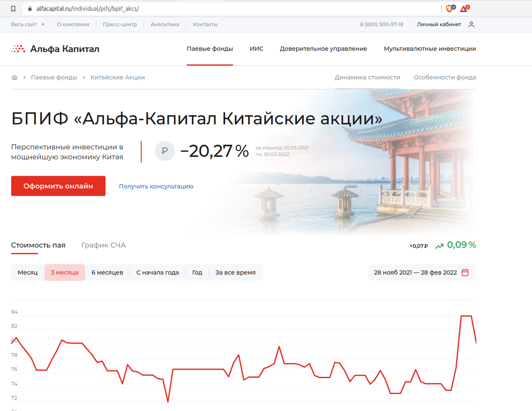Expand the 'Весь сайт' dropdown
The image size is (532, 411).
point(28,24)
